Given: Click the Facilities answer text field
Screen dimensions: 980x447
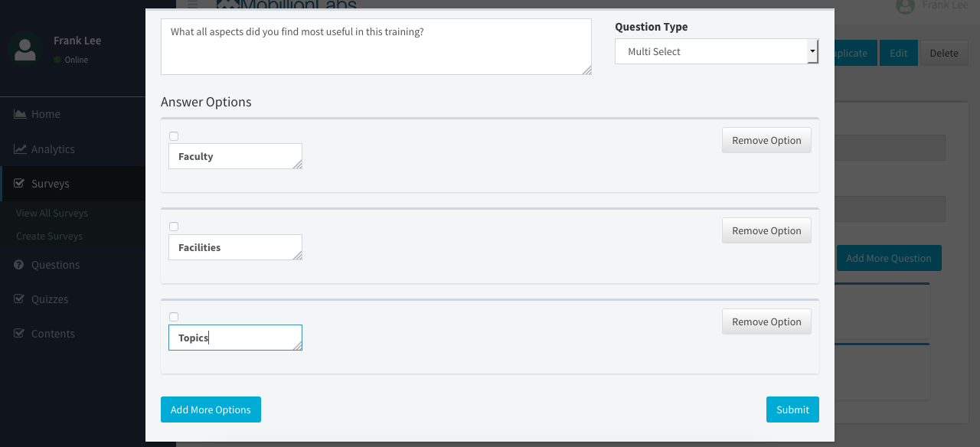Looking at the screenshot, I should click(234, 247).
